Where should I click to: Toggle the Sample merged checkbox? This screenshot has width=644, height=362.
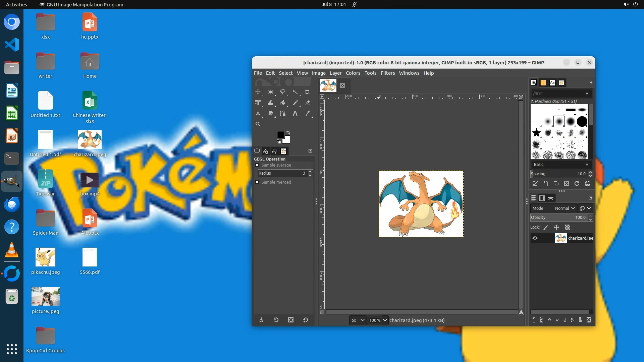click(257, 182)
